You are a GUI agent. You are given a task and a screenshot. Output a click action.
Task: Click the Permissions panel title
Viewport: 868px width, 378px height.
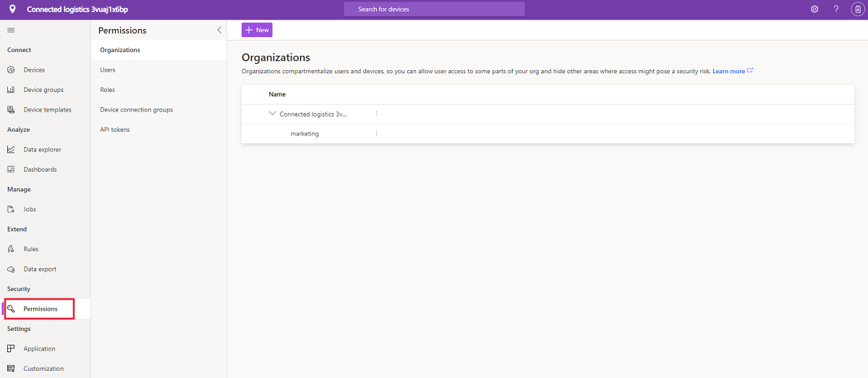click(x=122, y=30)
